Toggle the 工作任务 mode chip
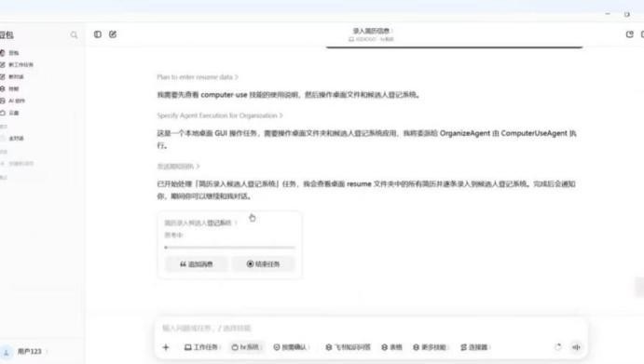 201,347
